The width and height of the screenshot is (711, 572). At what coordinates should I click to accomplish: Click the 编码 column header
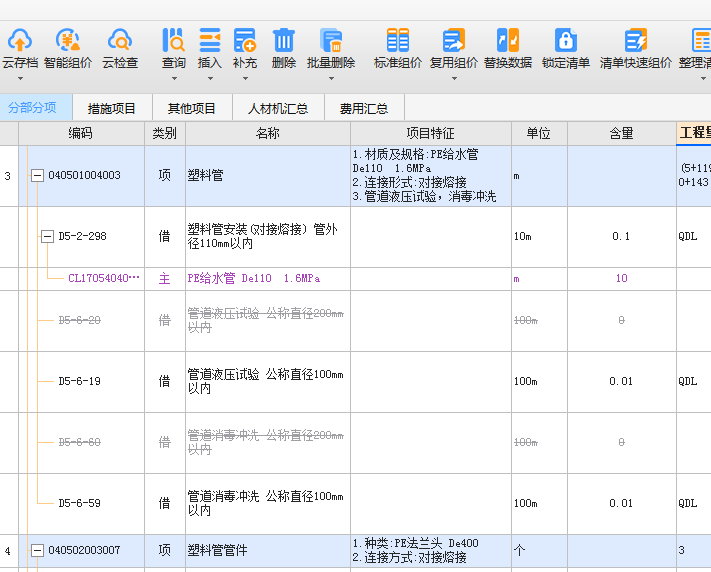(81, 133)
